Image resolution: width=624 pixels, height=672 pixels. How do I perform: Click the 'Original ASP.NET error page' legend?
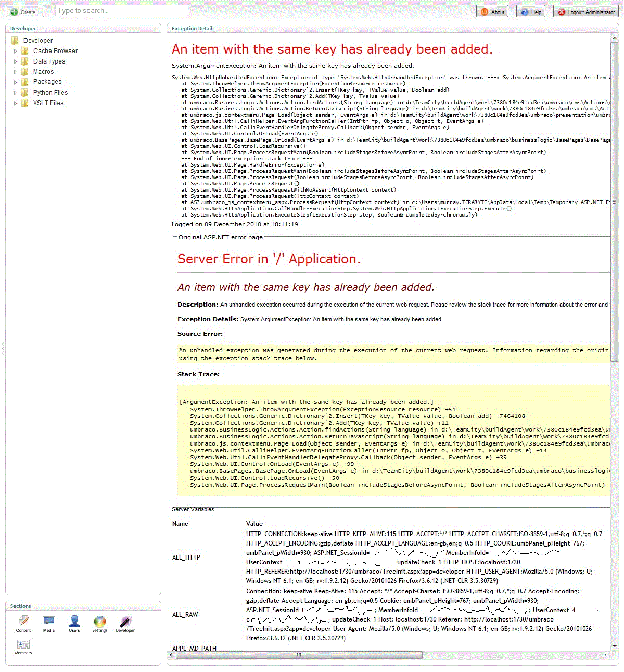click(221, 237)
